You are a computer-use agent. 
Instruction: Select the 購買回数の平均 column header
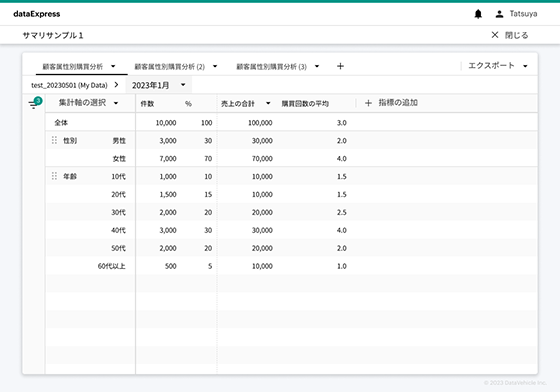305,104
